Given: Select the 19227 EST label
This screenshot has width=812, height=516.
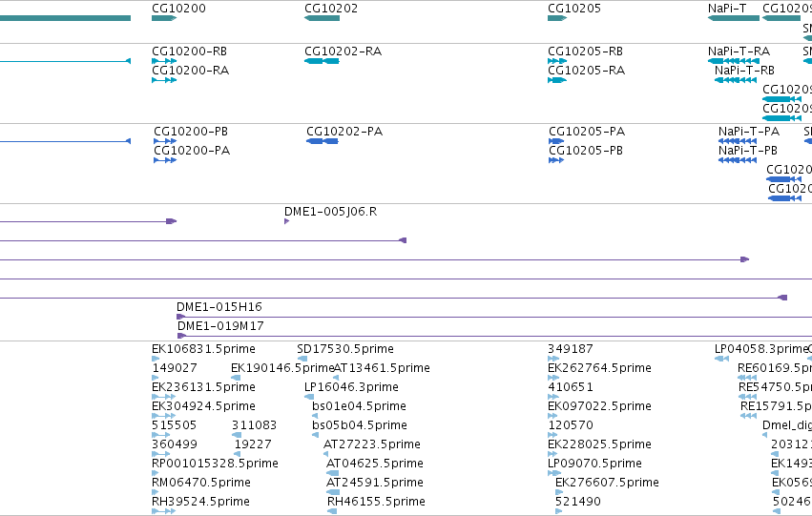Looking at the screenshot, I should [253, 444].
